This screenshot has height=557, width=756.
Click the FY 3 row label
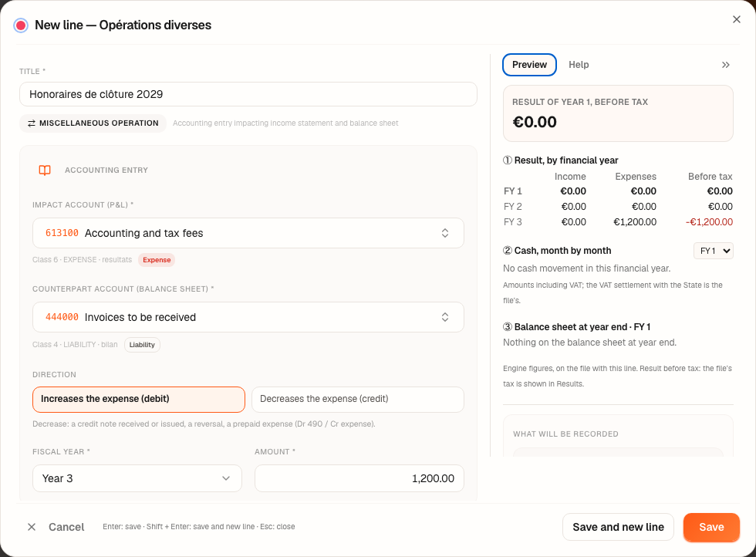[512, 222]
